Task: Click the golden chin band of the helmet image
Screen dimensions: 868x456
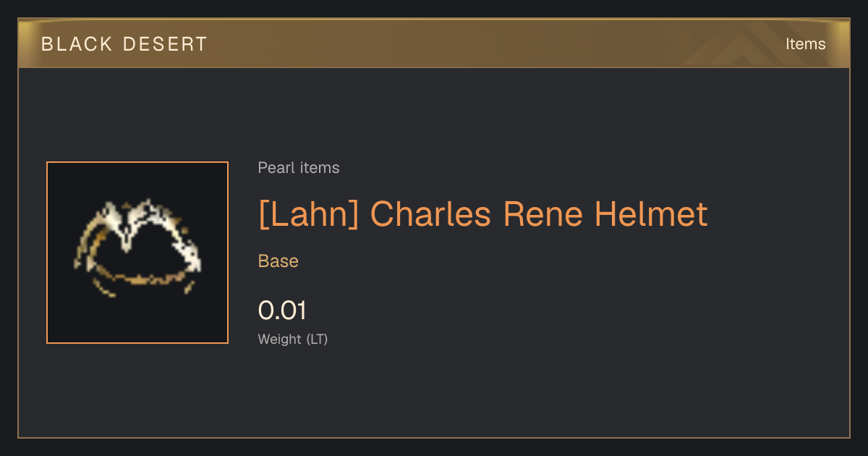Action: pos(137,279)
